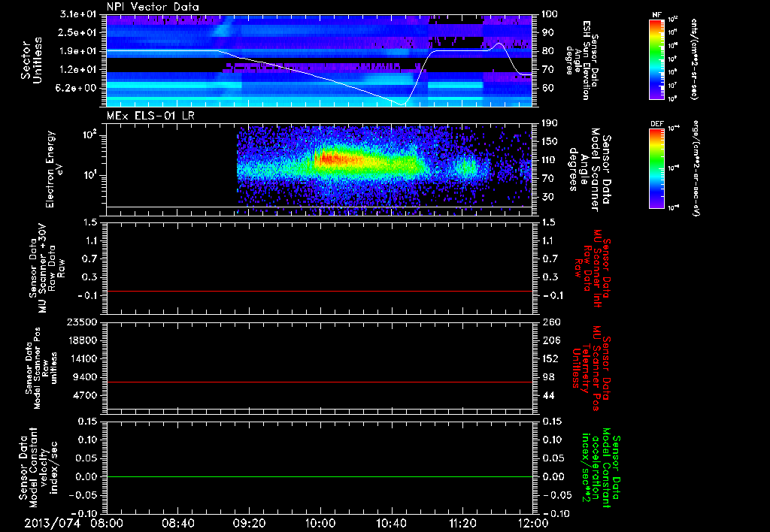Click the '10²' electron energy tick label
This screenshot has width=770, height=532.
click(89, 135)
